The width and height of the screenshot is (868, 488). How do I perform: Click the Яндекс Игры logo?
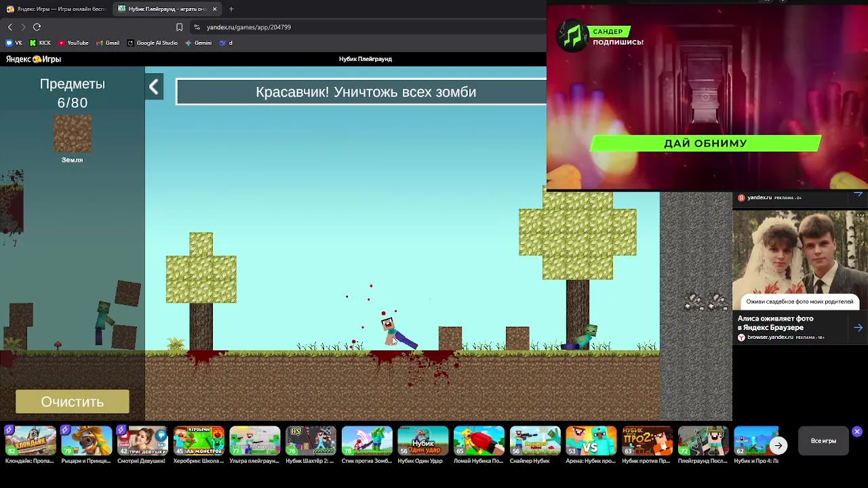pos(33,59)
